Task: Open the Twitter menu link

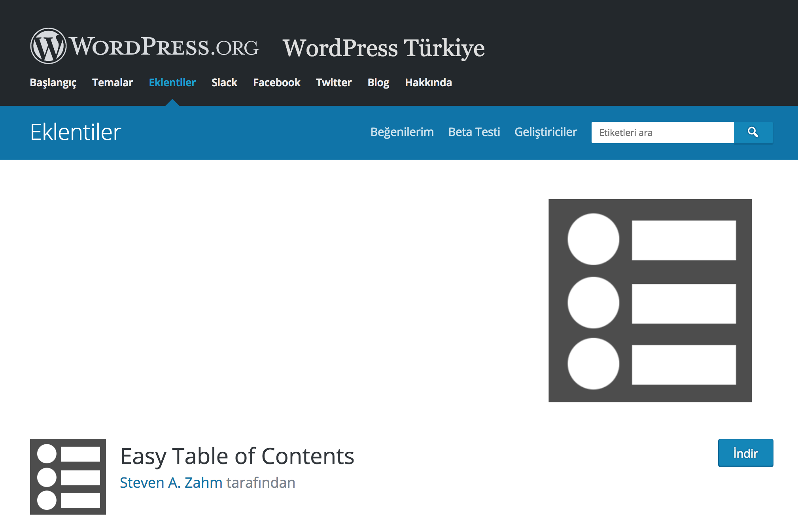Action: click(x=334, y=83)
